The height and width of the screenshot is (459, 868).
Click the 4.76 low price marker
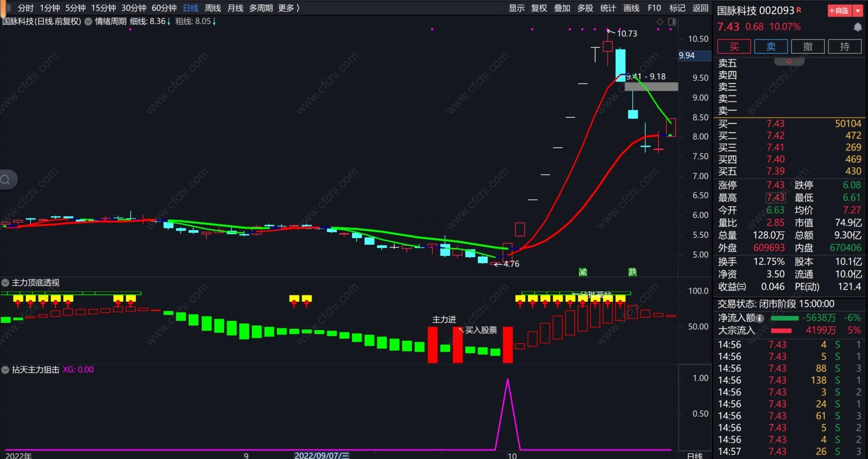[x=511, y=264]
